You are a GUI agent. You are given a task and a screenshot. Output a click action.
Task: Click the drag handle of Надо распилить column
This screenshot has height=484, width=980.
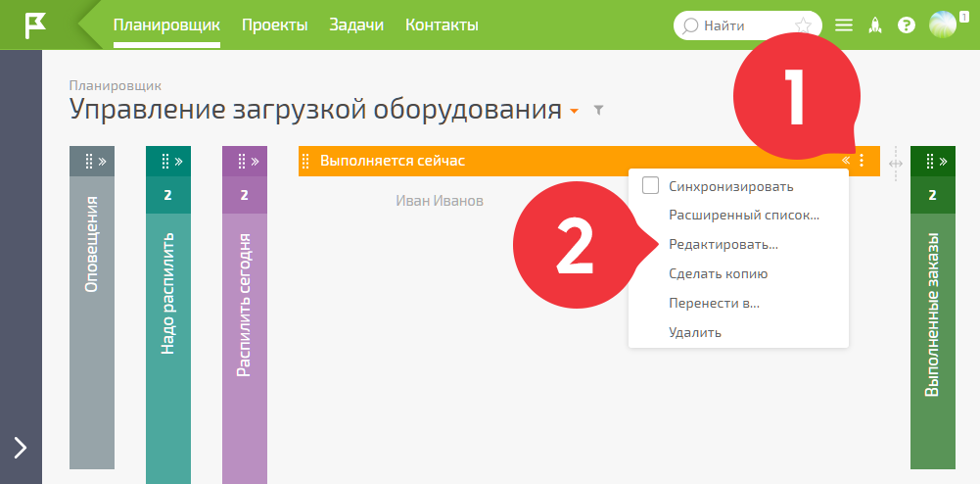pyautogui.click(x=165, y=162)
